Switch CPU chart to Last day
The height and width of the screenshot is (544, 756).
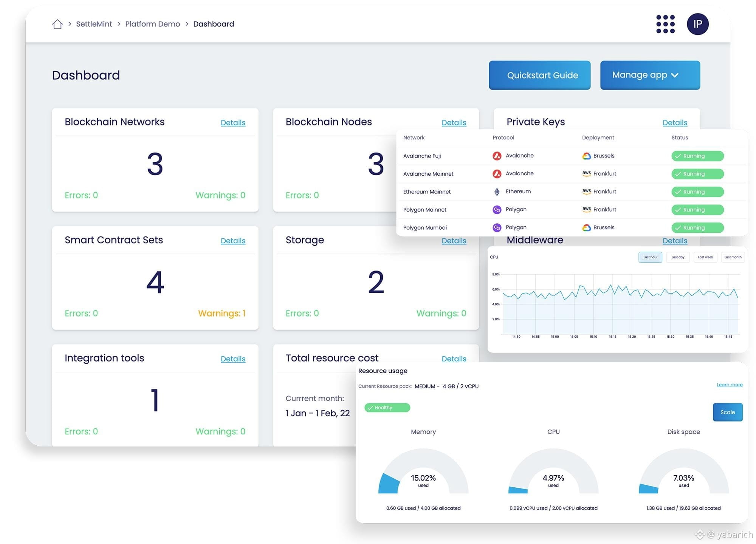pyautogui.click(x=678, y=257)
